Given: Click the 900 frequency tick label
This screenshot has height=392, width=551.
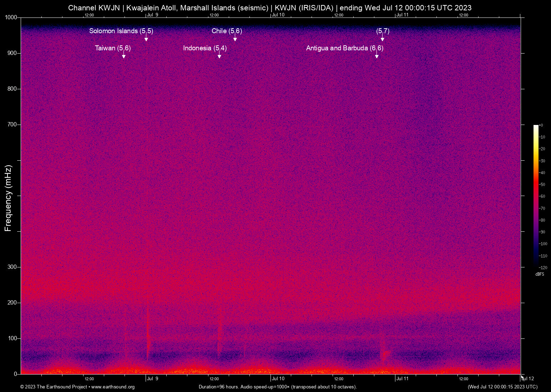Looking at the screenshot, I should point(12,53).
